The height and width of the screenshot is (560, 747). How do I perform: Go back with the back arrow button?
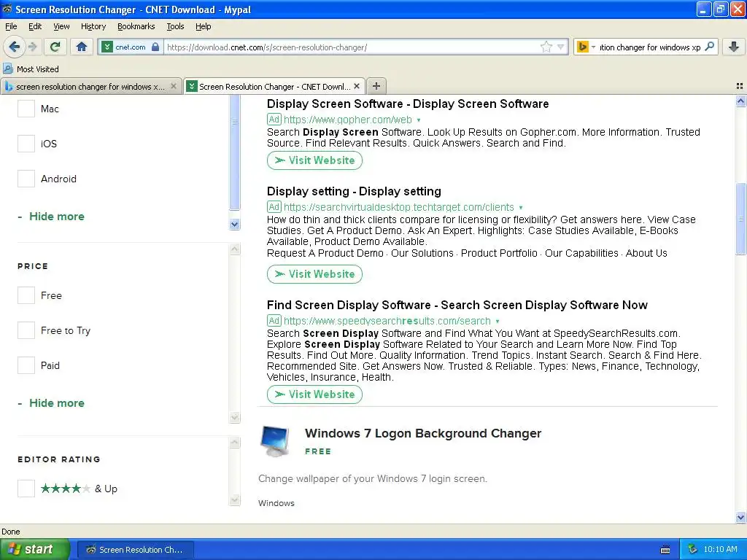(x=14, y=47)
